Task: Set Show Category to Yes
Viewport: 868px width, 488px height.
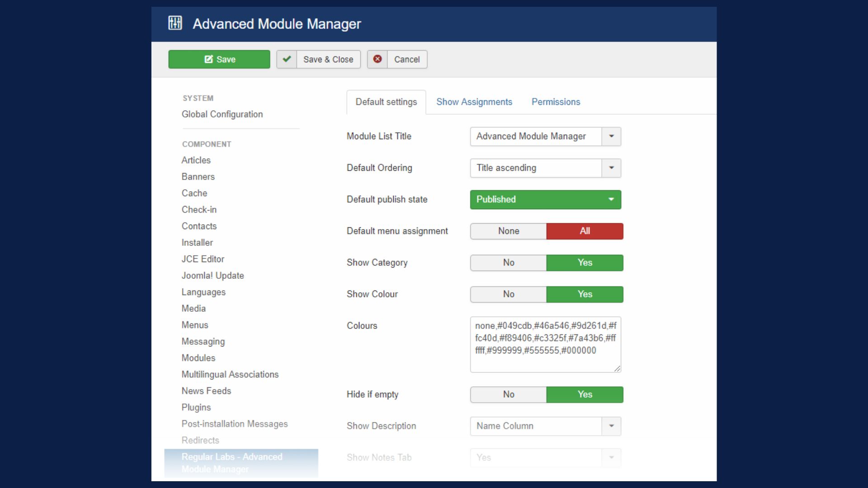Action: [x=585, y=263]
